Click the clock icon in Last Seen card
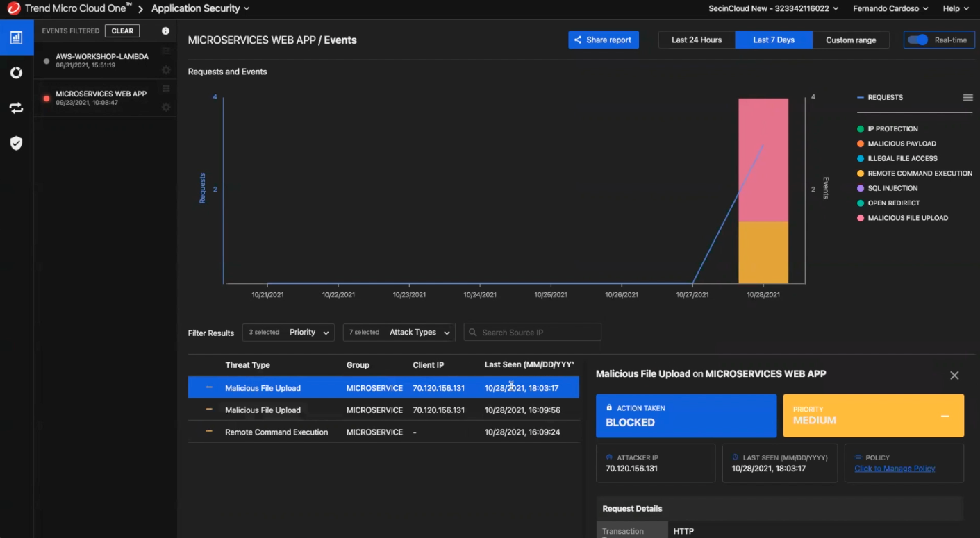Viewport: 980px width, 538px height. [x=736, y=457]
